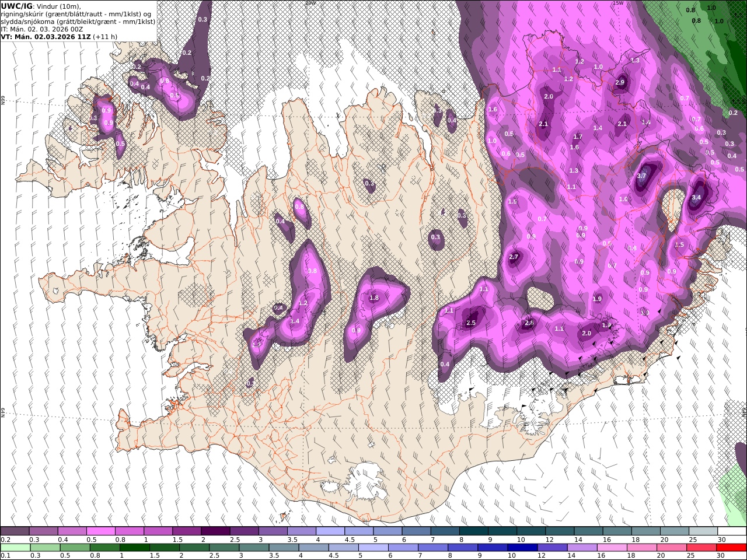This screenshot has height=560, width=747.
Task: Click the initial time 'IT: Mán. 02. 03. 2026 00Z'
Action: tap(42, 29)
